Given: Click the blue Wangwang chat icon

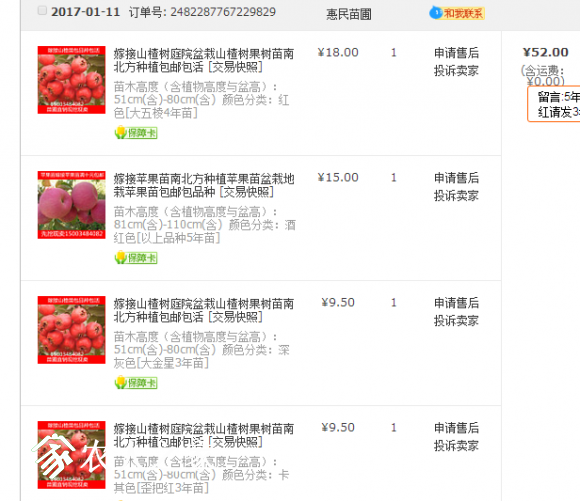Looking at the screenshot, I should pos(435,13).
